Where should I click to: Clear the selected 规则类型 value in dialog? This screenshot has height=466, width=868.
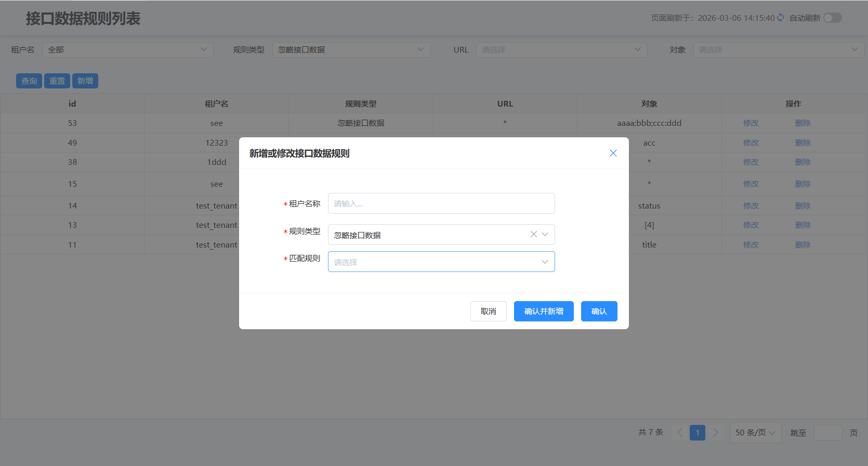(533, 235)
